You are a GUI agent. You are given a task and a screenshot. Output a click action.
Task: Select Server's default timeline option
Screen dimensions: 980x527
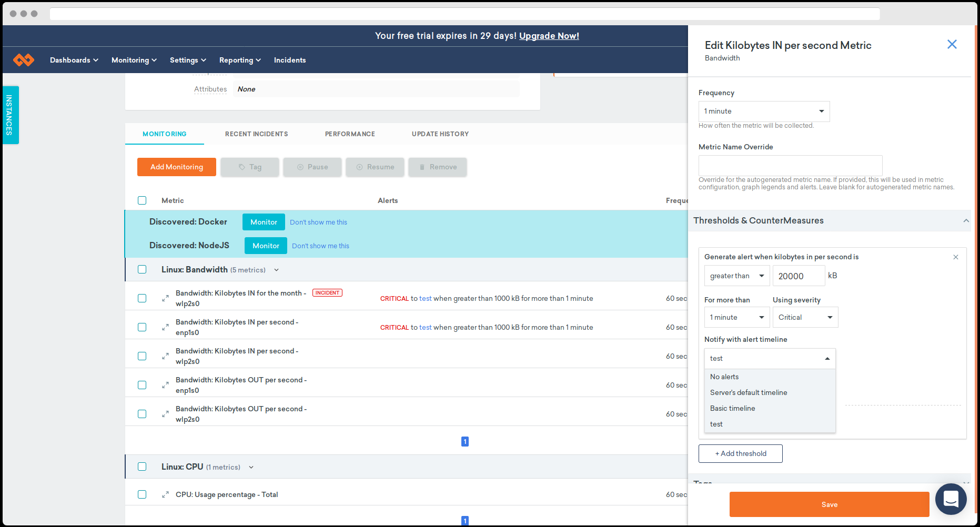click(x=770, y=393)
